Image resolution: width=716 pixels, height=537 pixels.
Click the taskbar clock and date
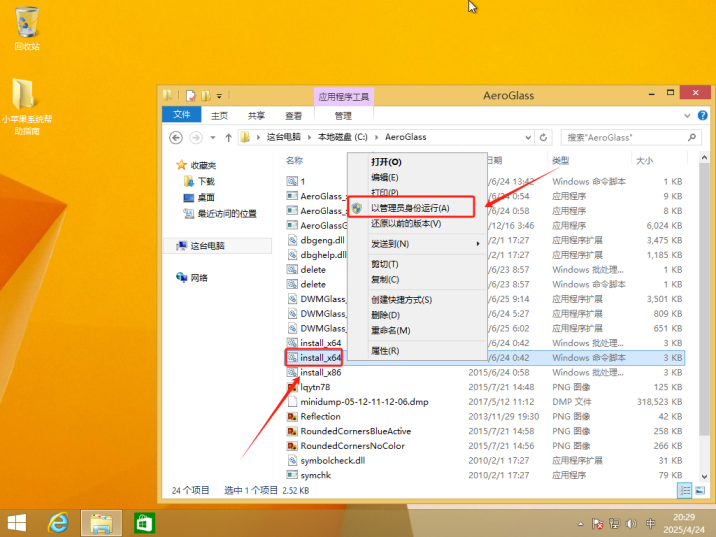(684, 523)
